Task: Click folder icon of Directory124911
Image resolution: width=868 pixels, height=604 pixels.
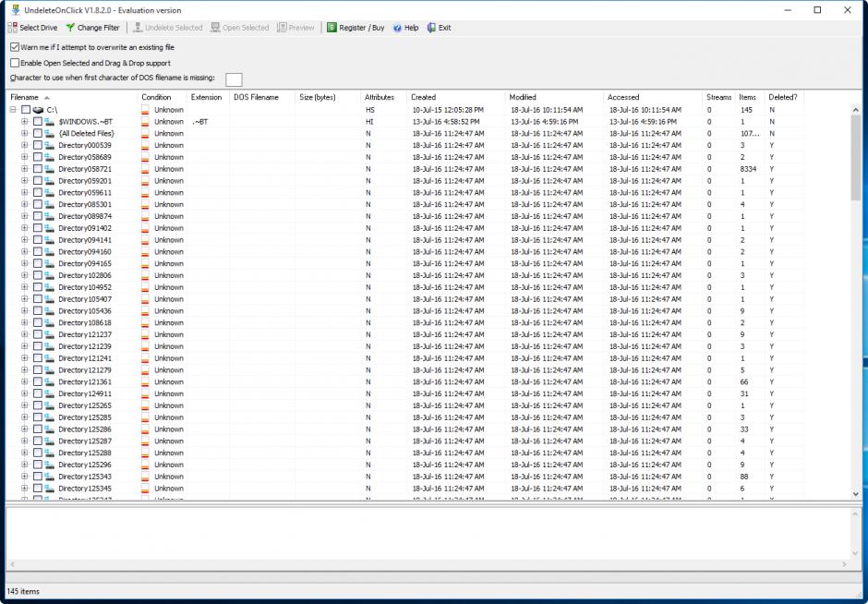Action: point(50,393)
